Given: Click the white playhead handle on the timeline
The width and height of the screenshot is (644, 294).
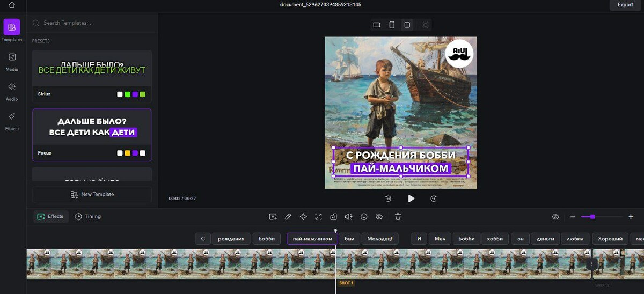Looking at the screenshot, I should point(336,231).
